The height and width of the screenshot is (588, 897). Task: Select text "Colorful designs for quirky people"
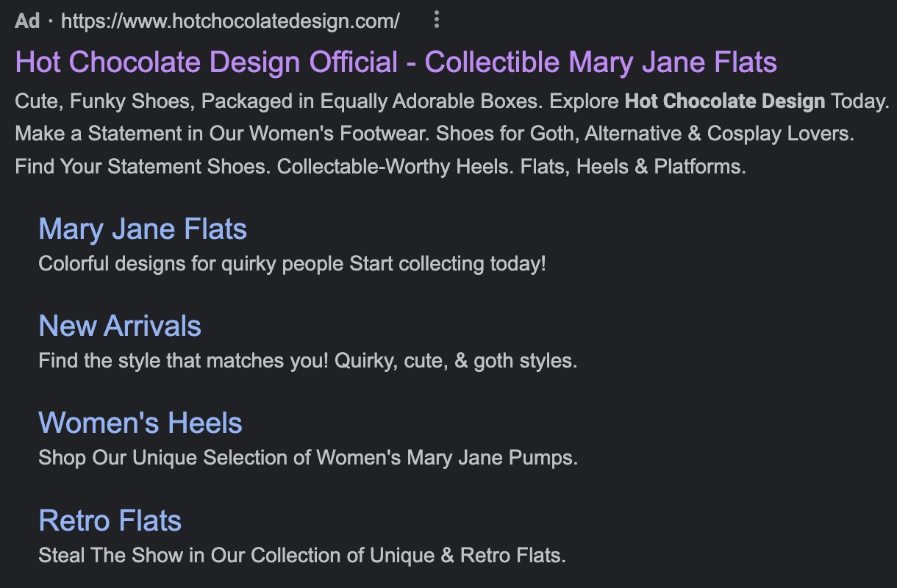tap(191, 264)
